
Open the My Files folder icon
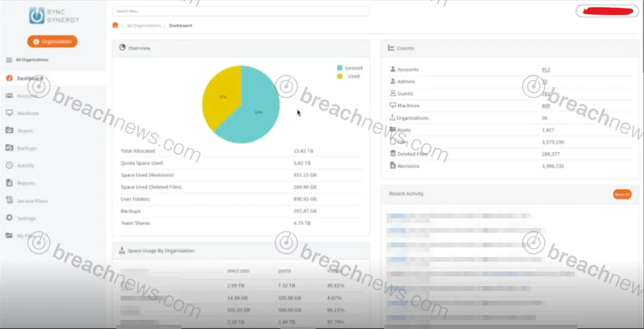coord(9,235)
